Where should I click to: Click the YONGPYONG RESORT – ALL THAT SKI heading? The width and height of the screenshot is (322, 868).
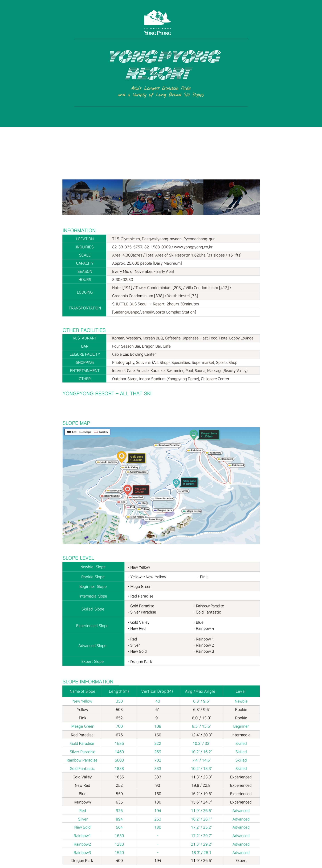point(107,394)
